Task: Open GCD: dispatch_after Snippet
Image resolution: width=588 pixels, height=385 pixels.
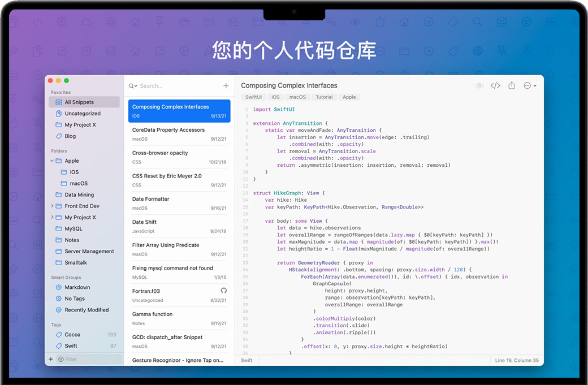Action: coord(179,341)
